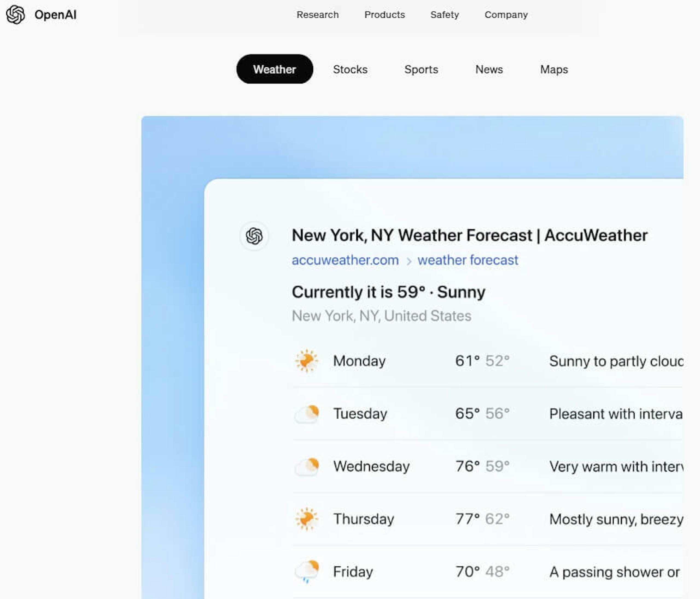The width and height of the screenshot is (700, 599).
Task: Click Tuesday's high temperature 65°
Action: coord(468,414)
